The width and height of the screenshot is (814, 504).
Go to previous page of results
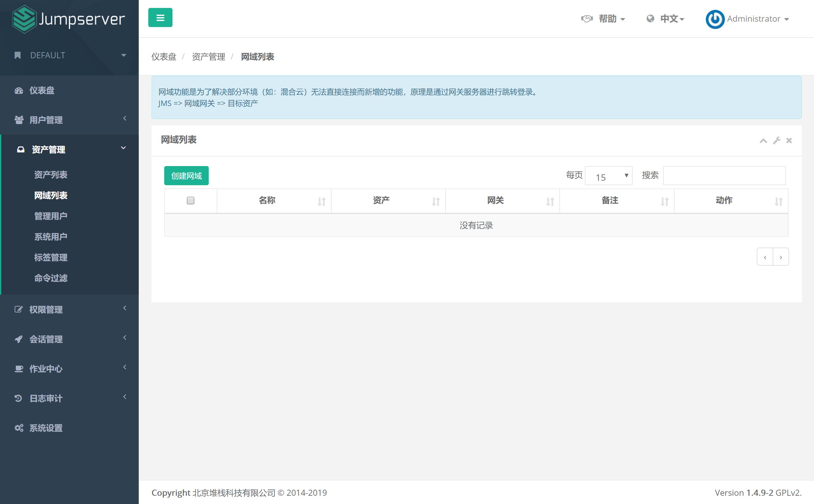pos(765,257)
